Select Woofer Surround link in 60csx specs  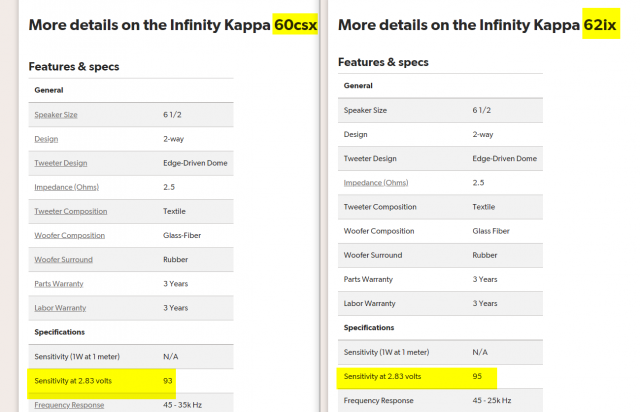coord(66,260)
